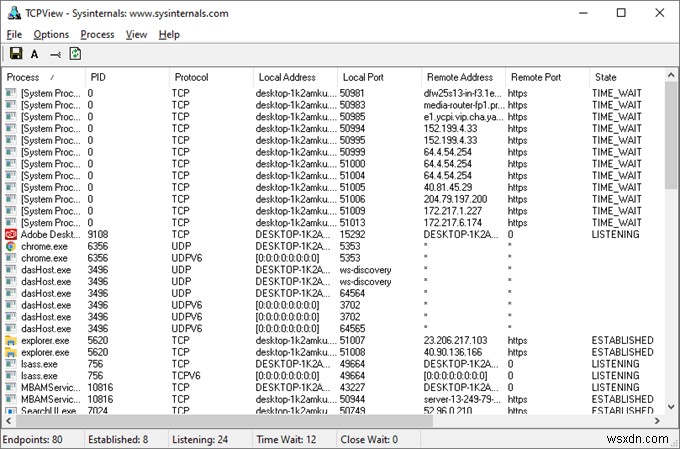Click remote address 172.217.1.227

click(x=452, y=211)
